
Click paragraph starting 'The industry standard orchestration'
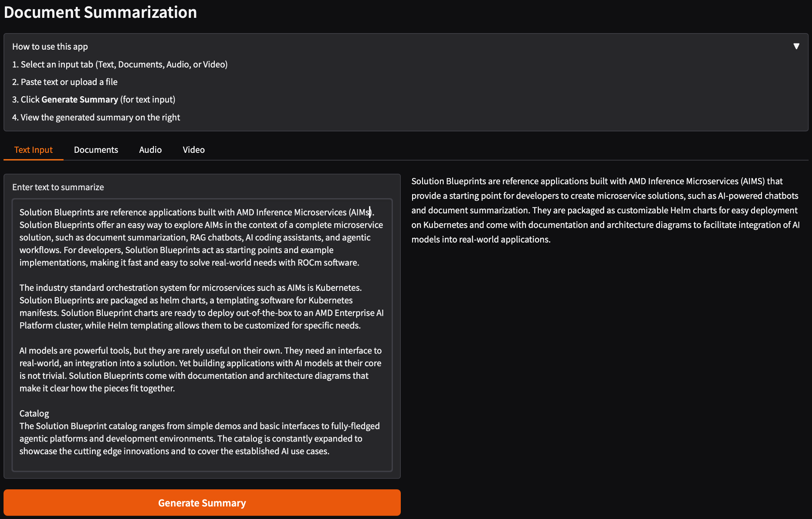(x=201, y=307)
